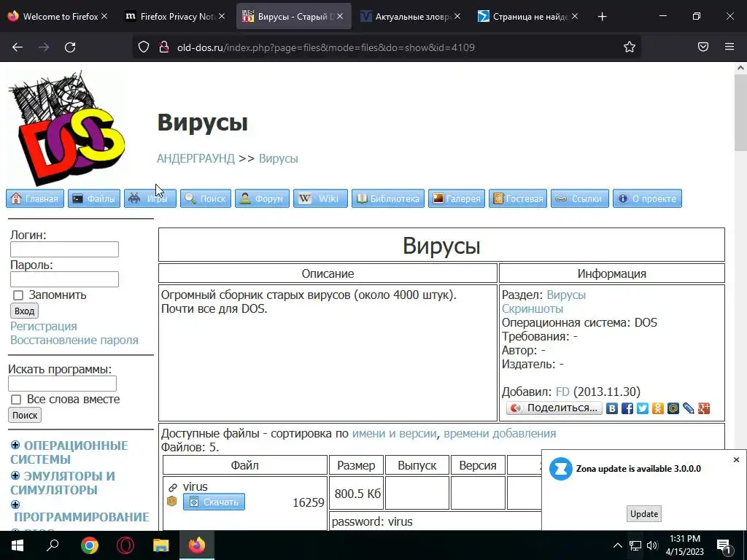The width and height of the screenshot is (747, 560).
Task: Open Windows search from the taskbar
Action: point(53,545)
